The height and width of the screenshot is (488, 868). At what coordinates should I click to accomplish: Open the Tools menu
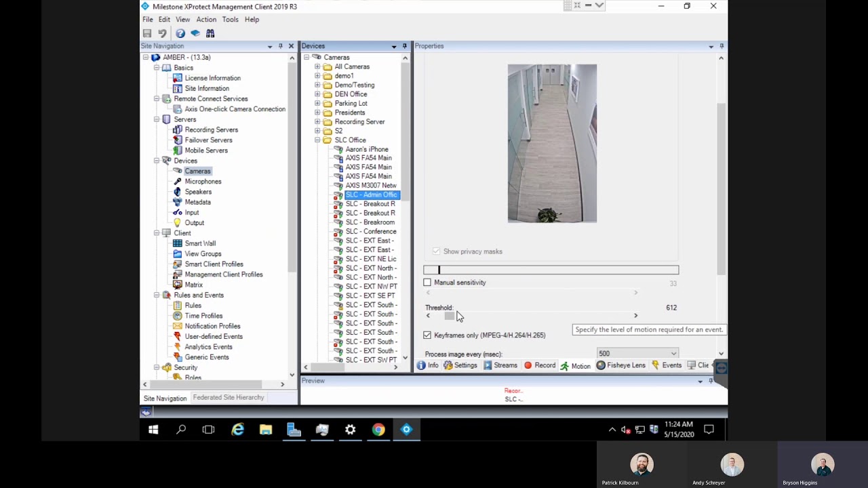[x=230, y=20]
